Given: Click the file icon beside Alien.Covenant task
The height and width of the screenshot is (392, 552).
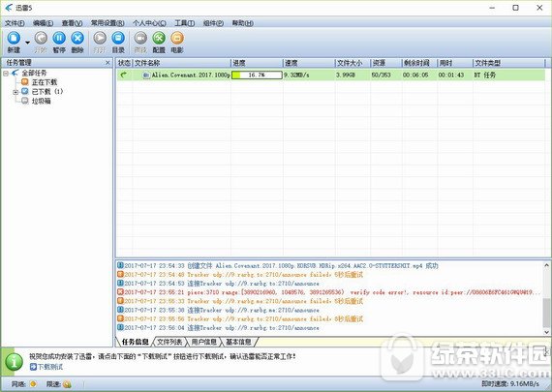Looking at the screenshot, I should (146, 75).
